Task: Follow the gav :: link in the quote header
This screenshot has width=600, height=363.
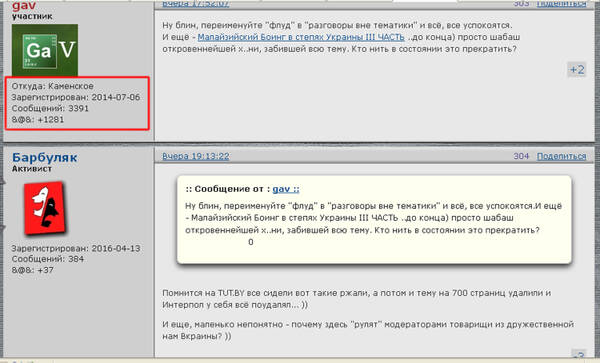Action: [286, 189]
